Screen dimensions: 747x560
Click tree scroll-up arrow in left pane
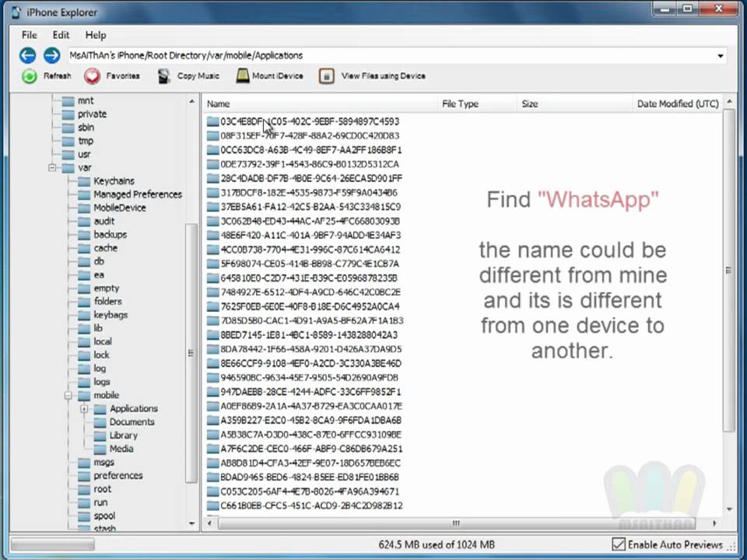tap(191, 101)
